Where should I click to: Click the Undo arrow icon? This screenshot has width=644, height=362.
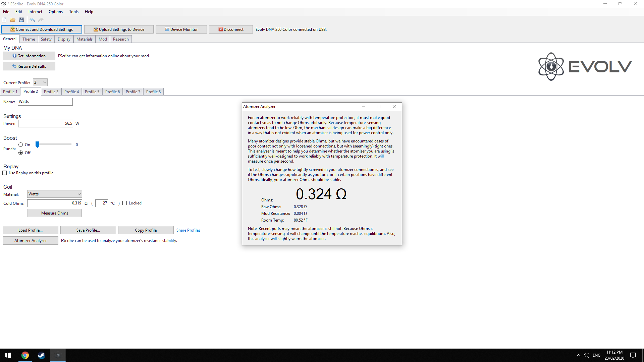pyautogui.click(x=32, y=20)
